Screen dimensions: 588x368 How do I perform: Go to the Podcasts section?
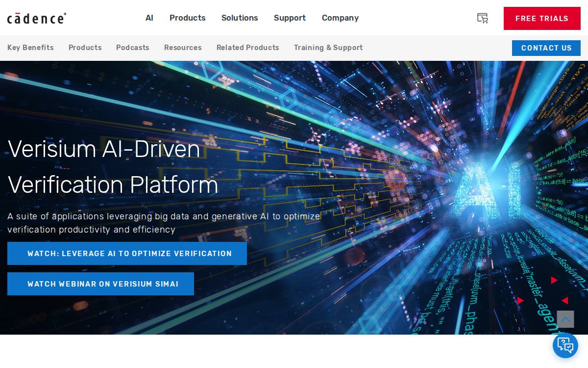tap(133, 48)
